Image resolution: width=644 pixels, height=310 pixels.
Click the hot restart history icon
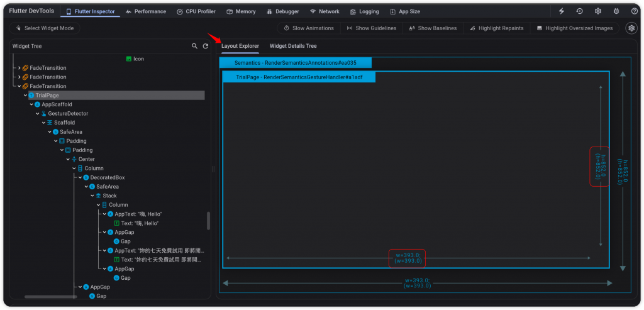tap(579, 11)
